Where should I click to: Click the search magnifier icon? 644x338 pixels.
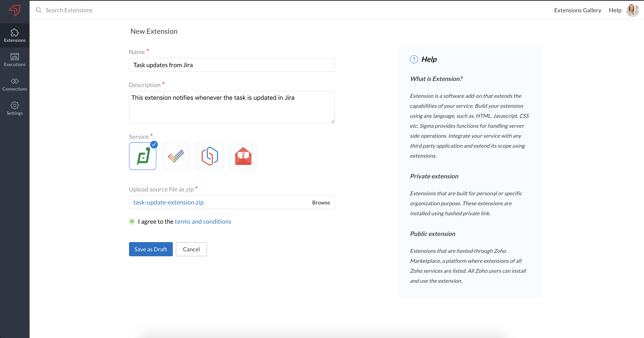pos(39,10)
